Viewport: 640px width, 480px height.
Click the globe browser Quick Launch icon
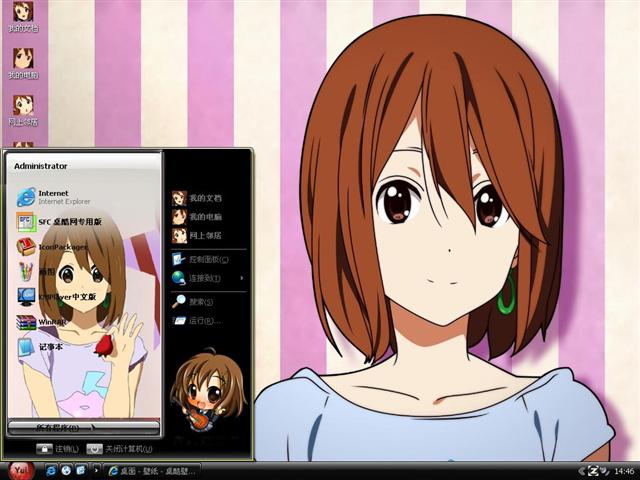pyautogui.click(x=66, y=471)
